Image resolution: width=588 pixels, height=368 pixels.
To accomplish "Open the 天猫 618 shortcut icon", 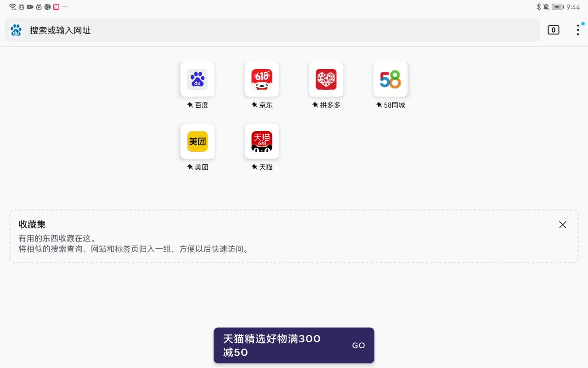I will (x=262, y=141).
